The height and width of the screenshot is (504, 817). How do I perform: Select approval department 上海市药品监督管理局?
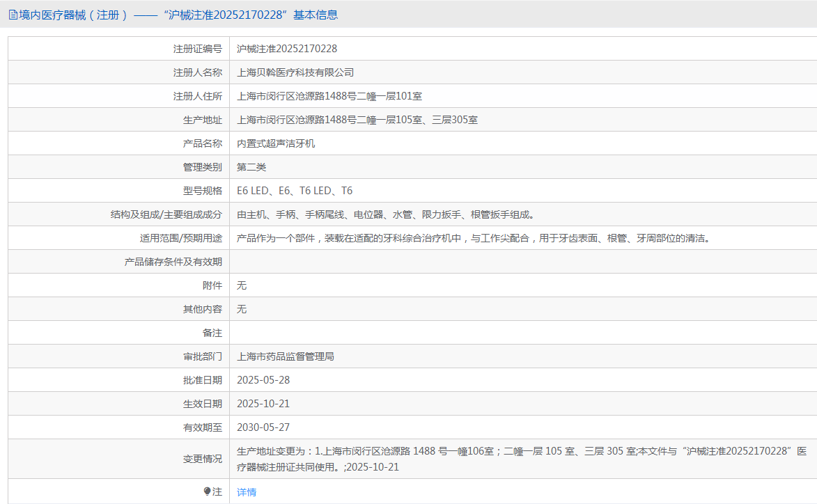point(286,356)
